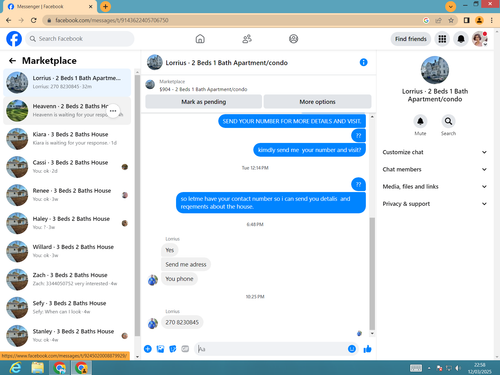Open the Zach 3 Beds 2 Baths conversation
The width and height of the screenshot is (500, 375).
(67, 279)
